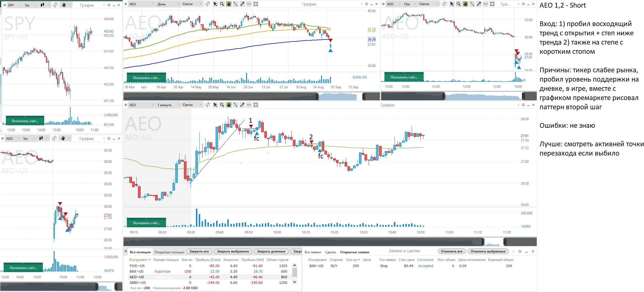
Task: Open the Свечи chart type dropdown in the AEO daily chart
Action: point(192,4)
